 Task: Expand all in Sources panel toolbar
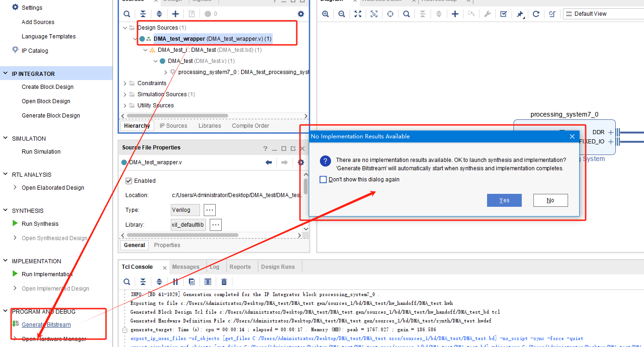[159, 14]
